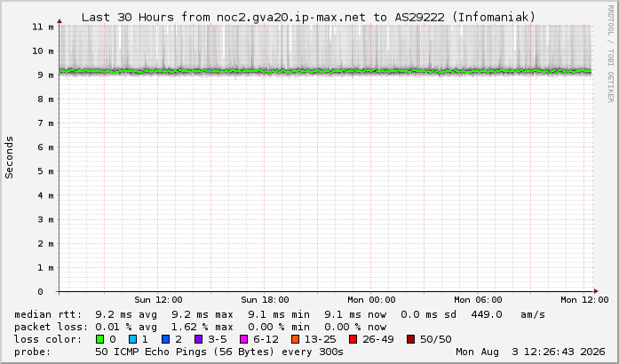Click the '2 m' y-axis tick label
This screenshot has height=364, width=619.
click(46, 243)
